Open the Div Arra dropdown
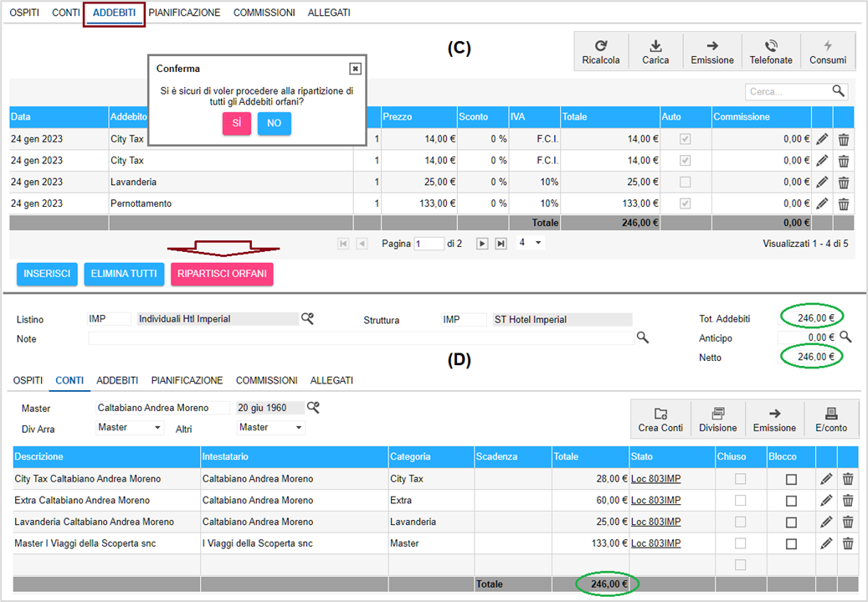 130,428
